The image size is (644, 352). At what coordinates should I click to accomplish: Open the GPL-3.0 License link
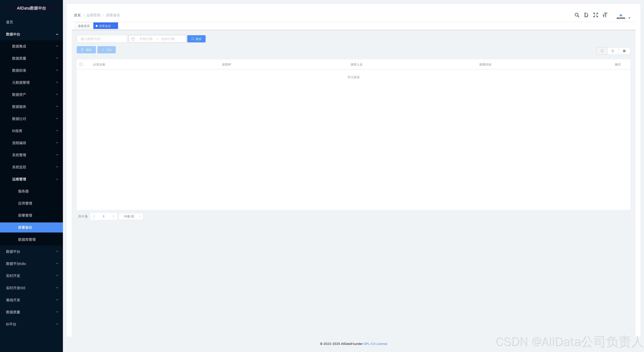pos(375,344)
